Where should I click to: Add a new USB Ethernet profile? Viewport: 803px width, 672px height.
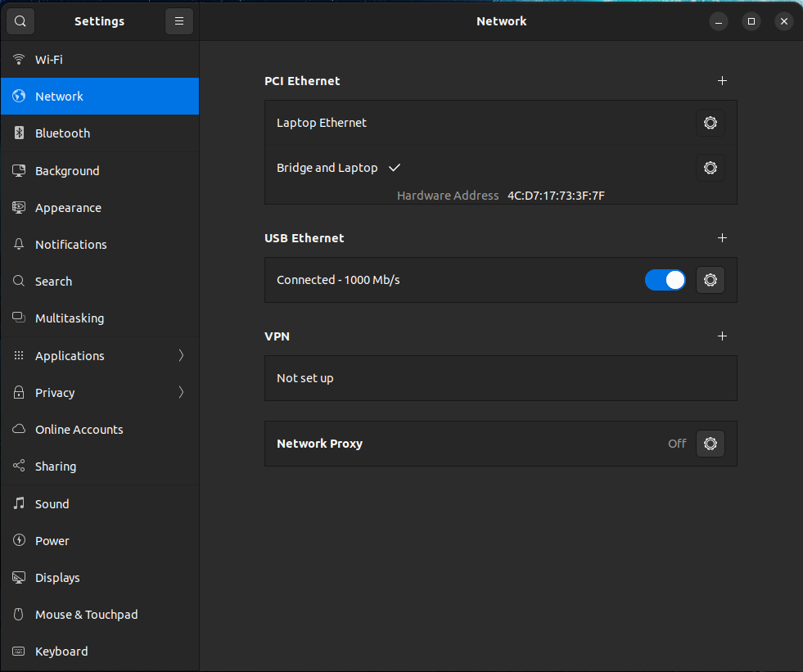tap(722, 238)
